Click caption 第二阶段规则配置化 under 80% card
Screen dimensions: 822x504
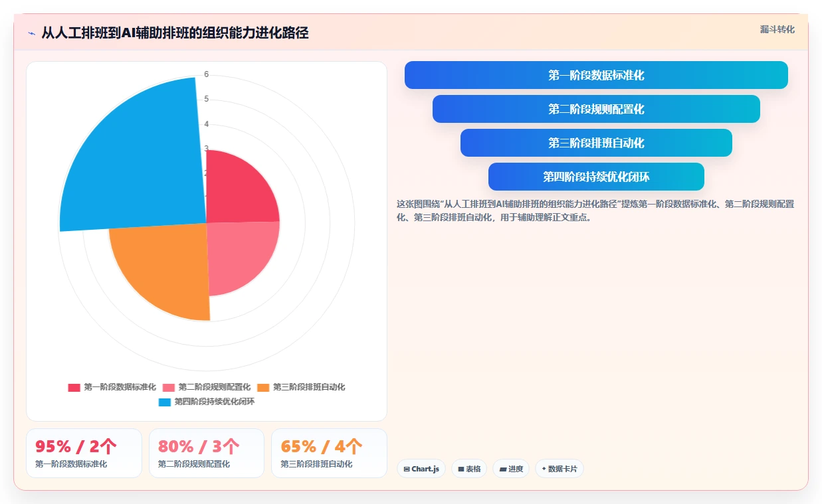point(194,464)
